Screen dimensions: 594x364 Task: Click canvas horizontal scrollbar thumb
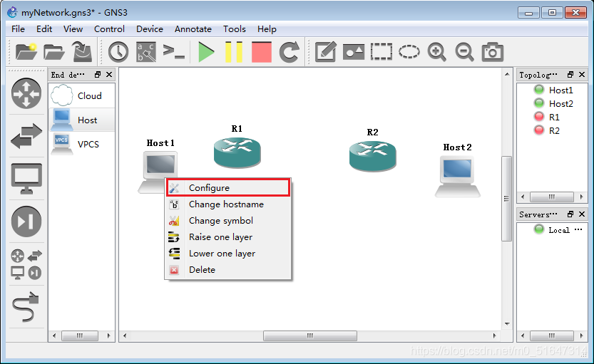(x=310, y=336)
